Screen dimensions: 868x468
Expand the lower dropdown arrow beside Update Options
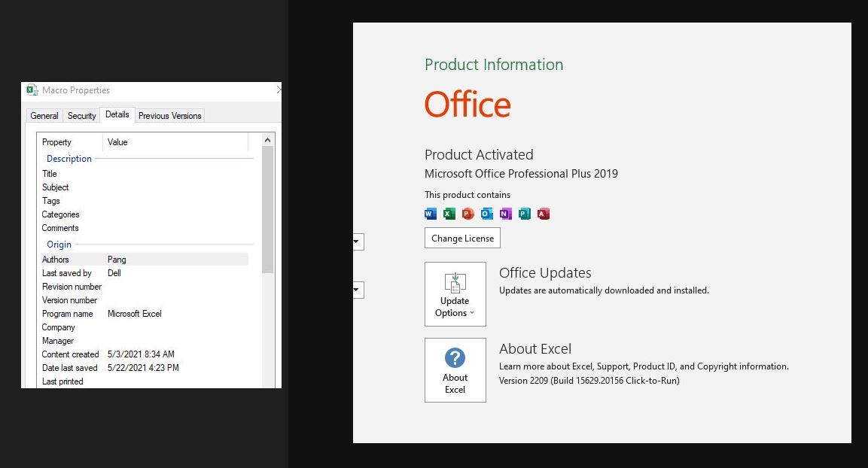pyautogui.click(x=357, y=290)
